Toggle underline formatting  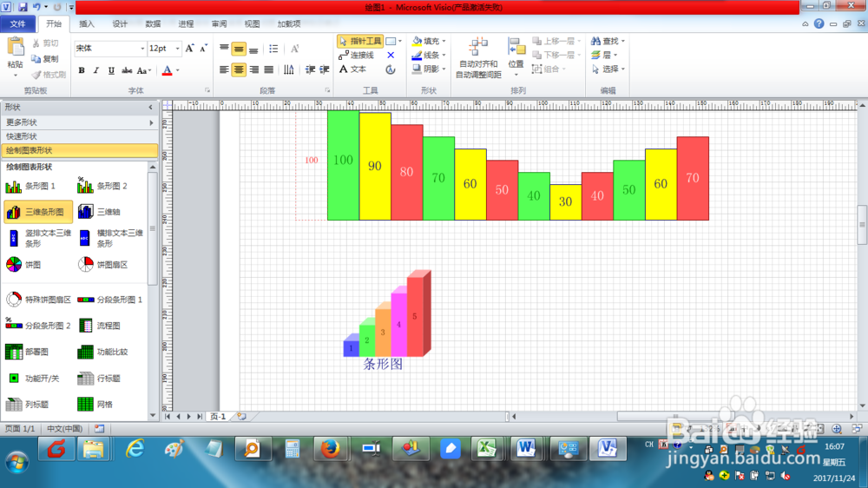(111, 70)
